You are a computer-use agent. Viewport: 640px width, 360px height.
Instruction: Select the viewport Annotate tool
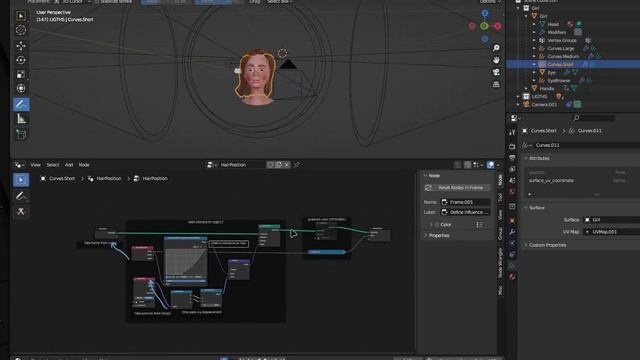21,104
